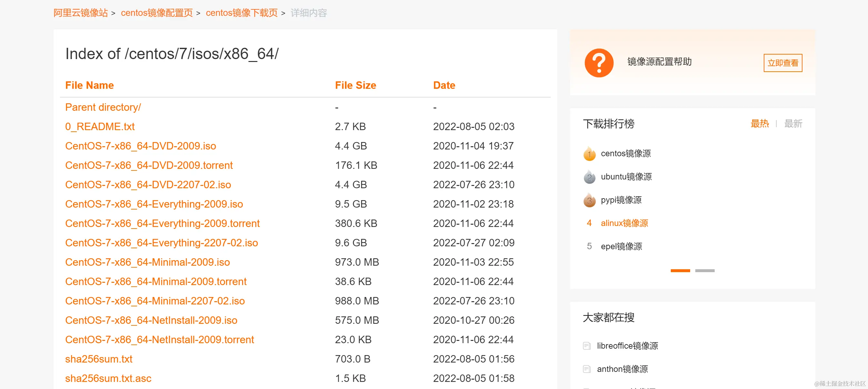
Task: Download CentOS-7-x86_64-DVD-2009.iso
Action: click(140, 146)
